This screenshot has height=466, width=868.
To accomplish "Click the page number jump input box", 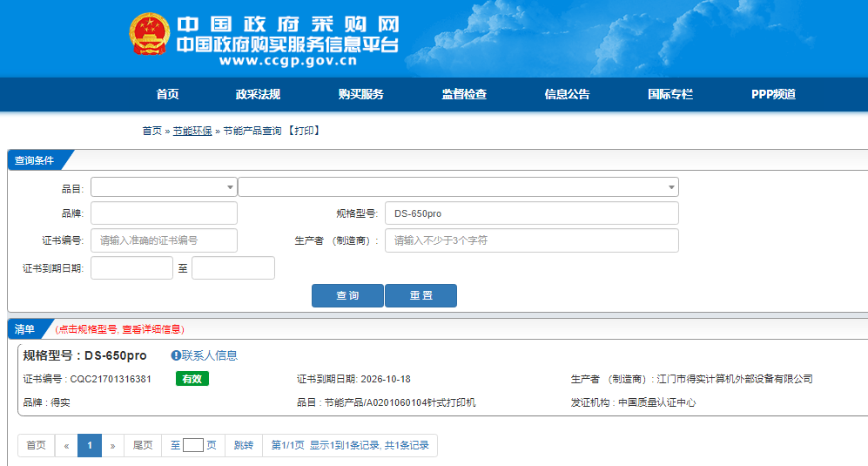I will (x=192, y=445).
